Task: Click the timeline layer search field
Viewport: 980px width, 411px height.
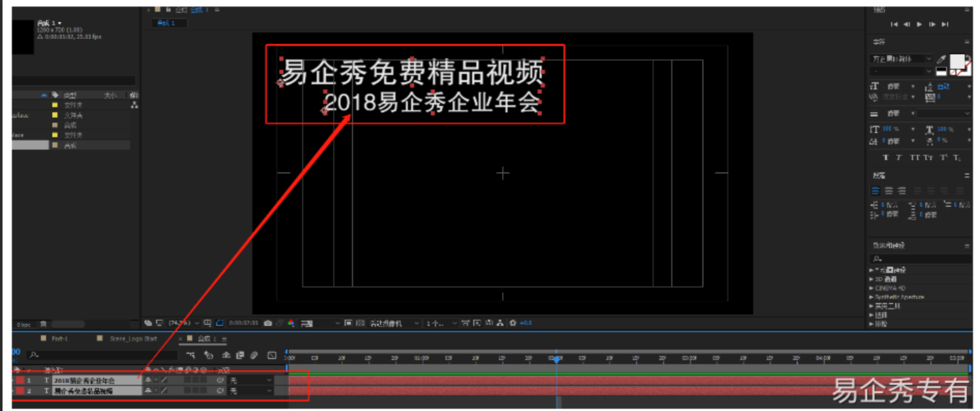Action: coord(101,355)
